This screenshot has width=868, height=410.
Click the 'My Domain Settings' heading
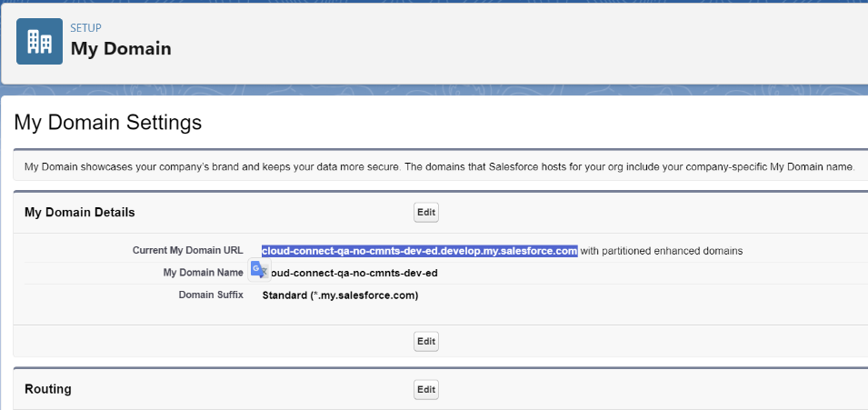(108, 123)
